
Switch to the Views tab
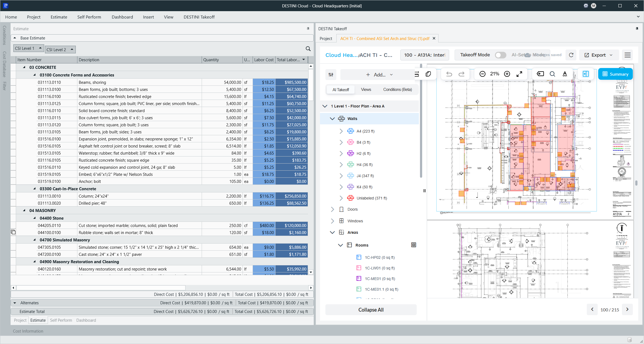(x=366, y=90)
